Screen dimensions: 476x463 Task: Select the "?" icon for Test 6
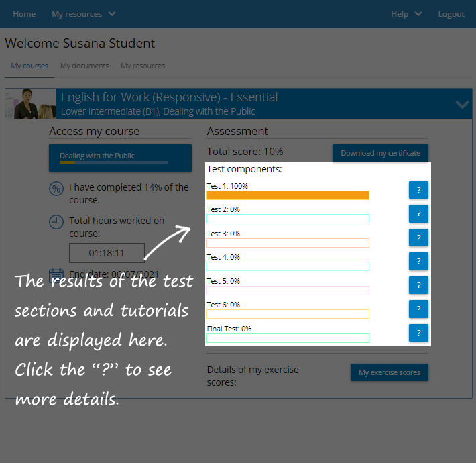[x=418, y=309]
